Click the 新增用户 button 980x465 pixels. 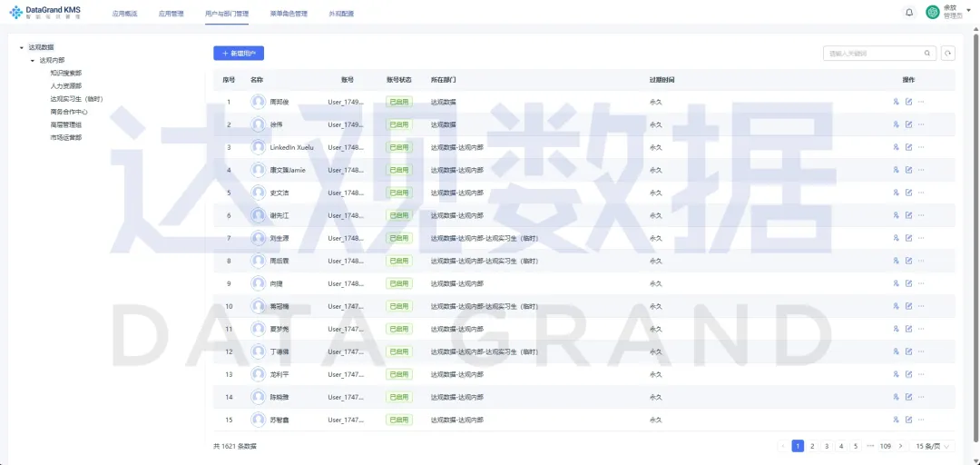point(239,54)
